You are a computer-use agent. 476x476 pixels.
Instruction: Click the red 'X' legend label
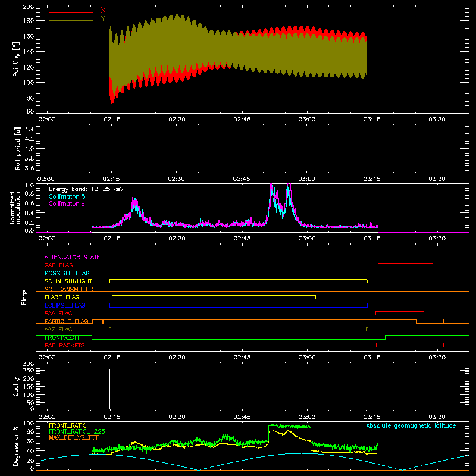tap(103, 11)
